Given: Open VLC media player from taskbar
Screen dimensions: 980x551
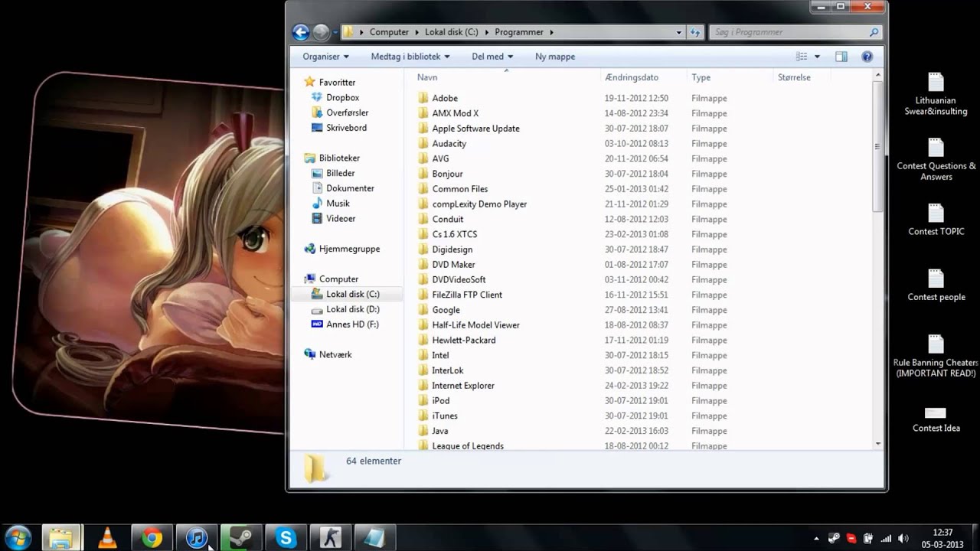Looking at the screenshot, I should click(x=107, y=537).
